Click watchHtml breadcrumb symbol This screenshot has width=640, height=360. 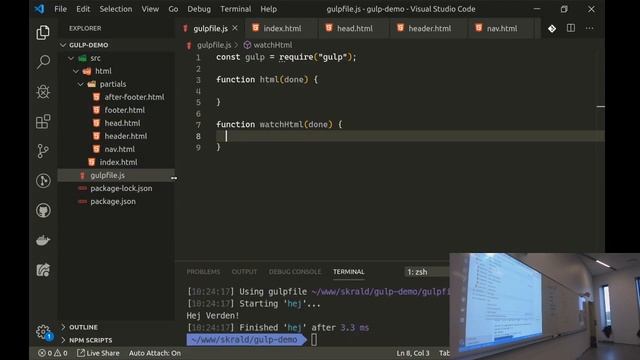coord(268,45)
